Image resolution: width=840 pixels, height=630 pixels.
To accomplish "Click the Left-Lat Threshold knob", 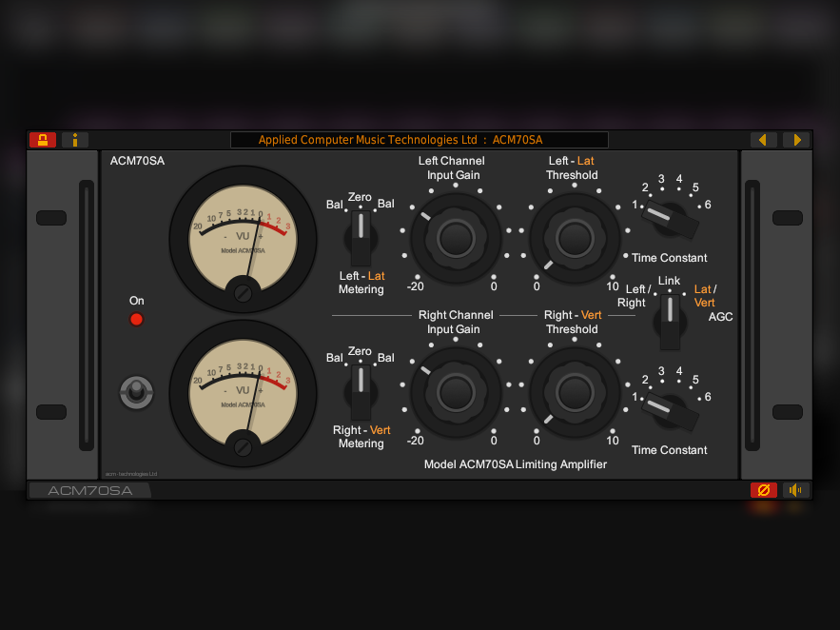I will coord(574,237).
